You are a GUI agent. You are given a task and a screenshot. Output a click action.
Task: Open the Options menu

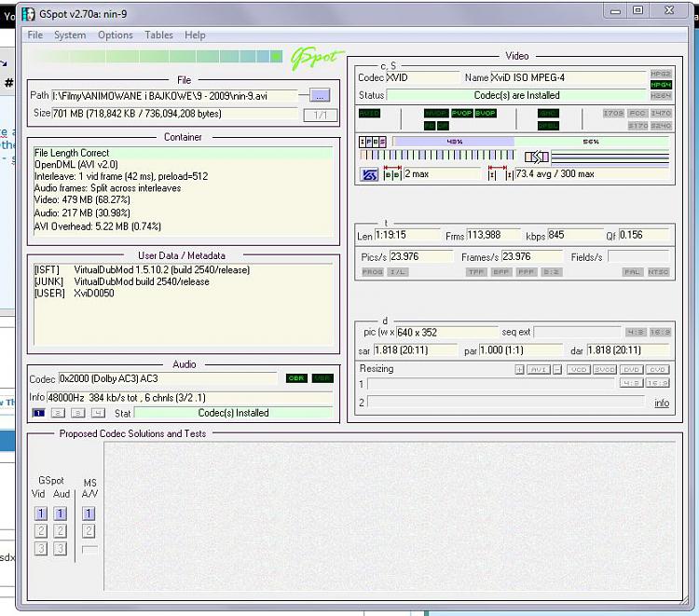[116, 34]
